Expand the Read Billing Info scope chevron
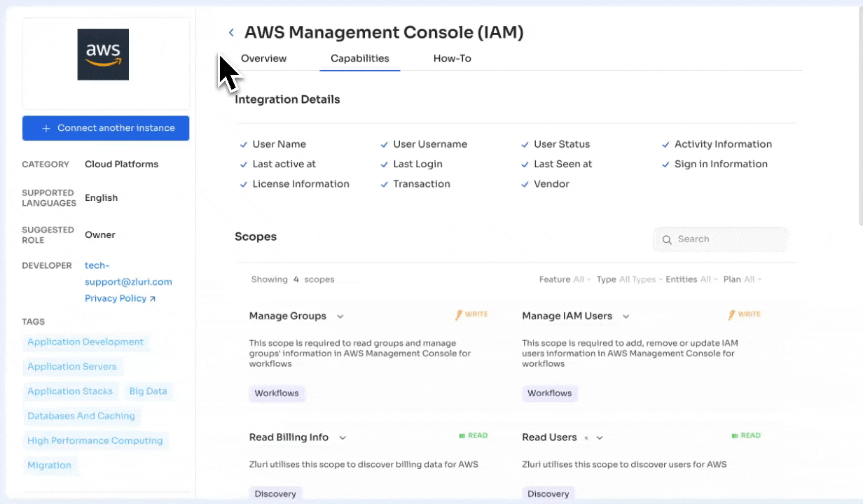Screen dimensions: 863x504 click(343, 438)
